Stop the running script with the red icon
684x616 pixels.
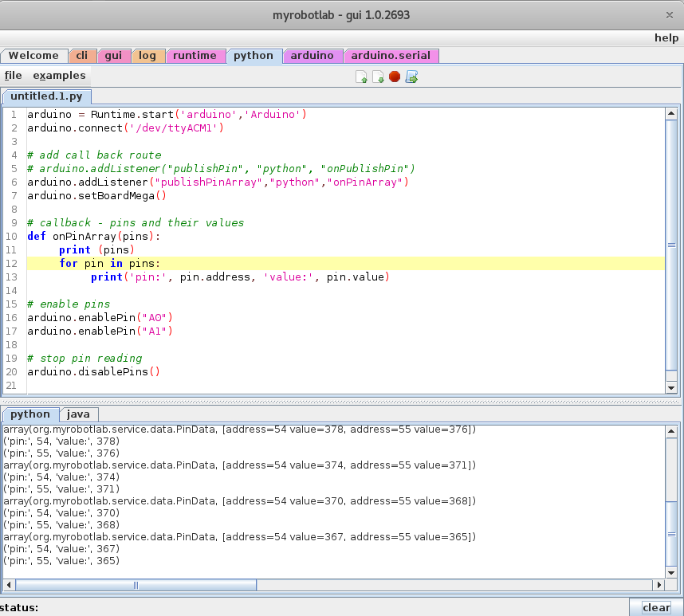pyautogui.click(x=395, y=77)
